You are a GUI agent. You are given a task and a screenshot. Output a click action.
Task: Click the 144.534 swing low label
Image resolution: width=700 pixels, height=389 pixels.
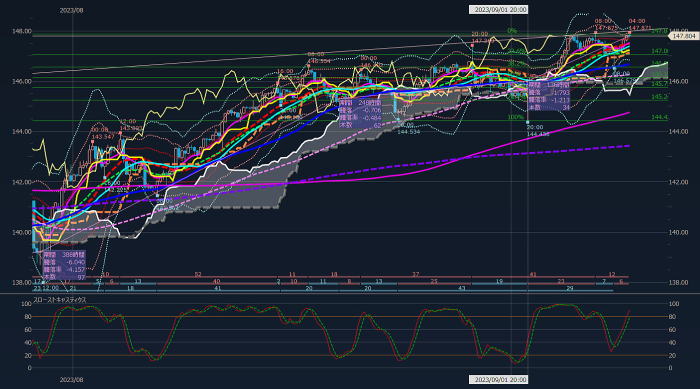click(x=408, y=132)
